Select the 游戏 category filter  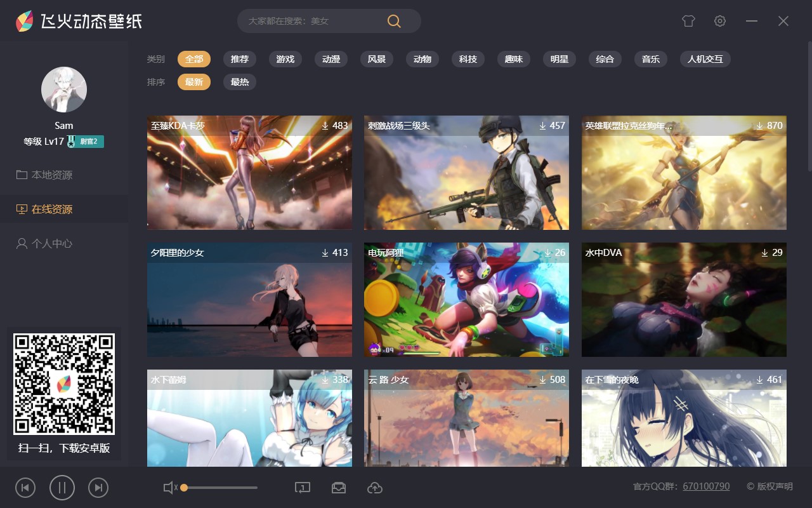click(285, 59)
